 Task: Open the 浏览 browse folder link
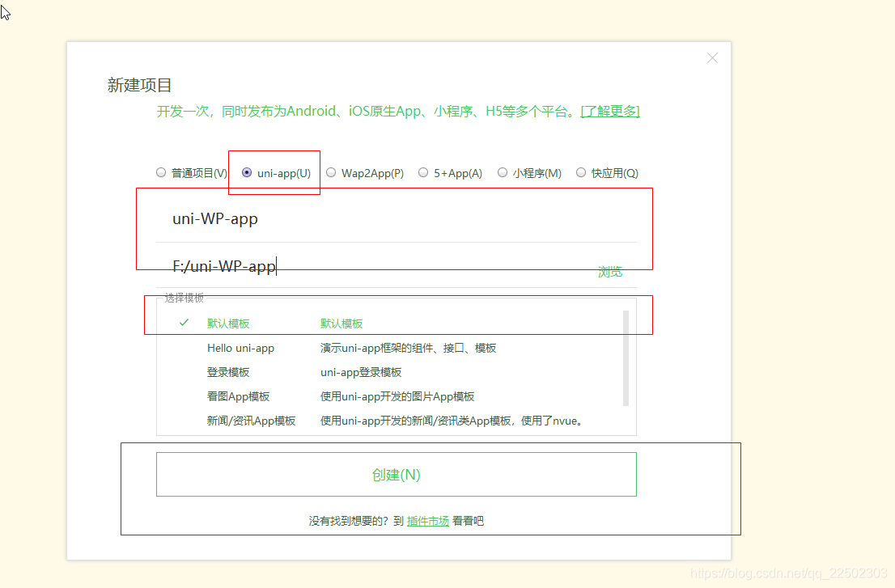610,272
